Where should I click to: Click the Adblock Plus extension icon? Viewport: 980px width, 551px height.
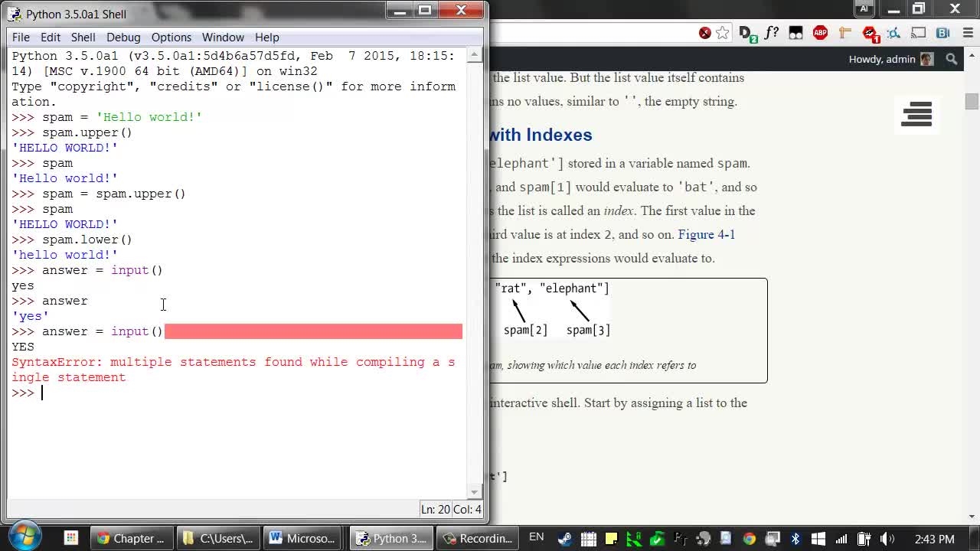(x=820, y=33)
